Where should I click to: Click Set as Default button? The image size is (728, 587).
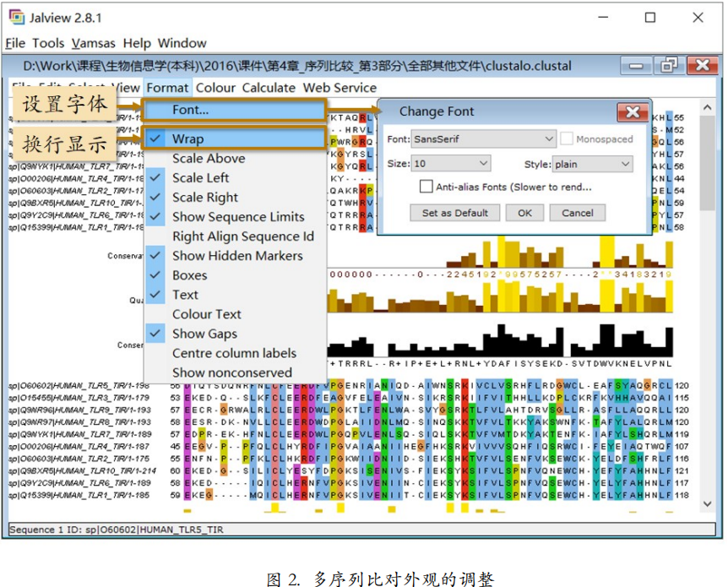[x=455, y=213]
